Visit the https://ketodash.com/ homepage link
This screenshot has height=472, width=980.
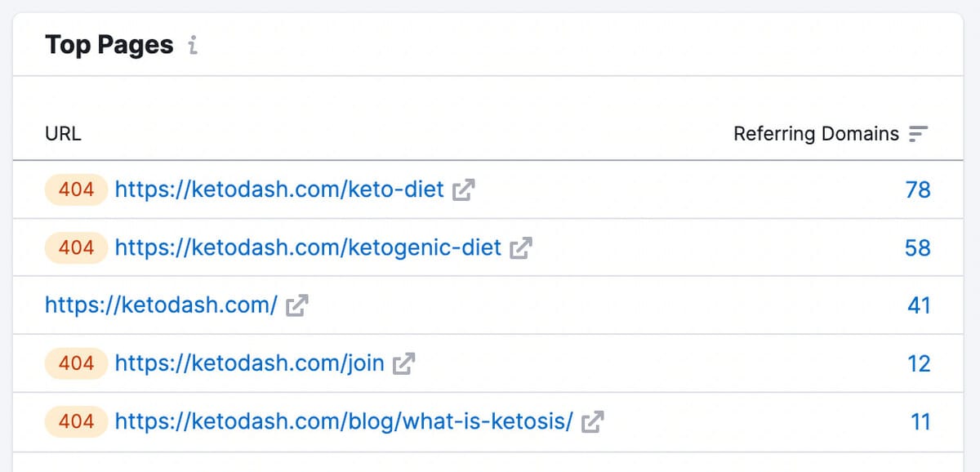point(162,305)
